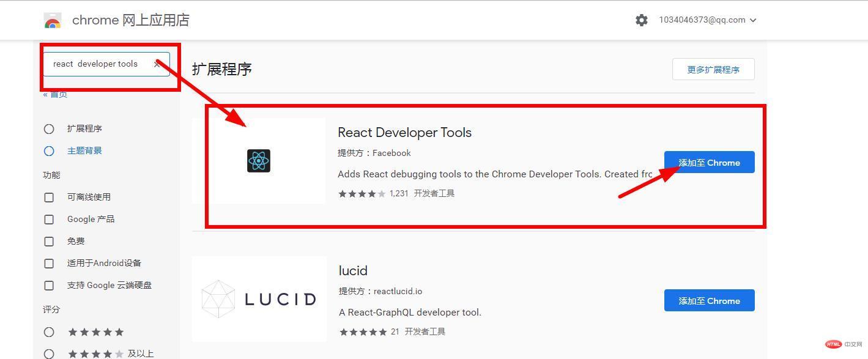Select the 扩展程序 radio button
Viewport: 868px width, 359px height.
click(x=49, y=129)
